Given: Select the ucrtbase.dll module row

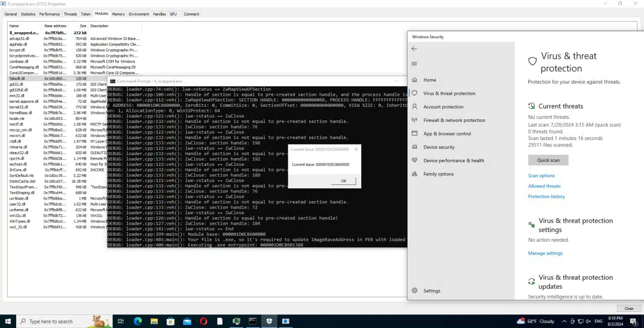Looking at the screenshot, I should 57,199.
